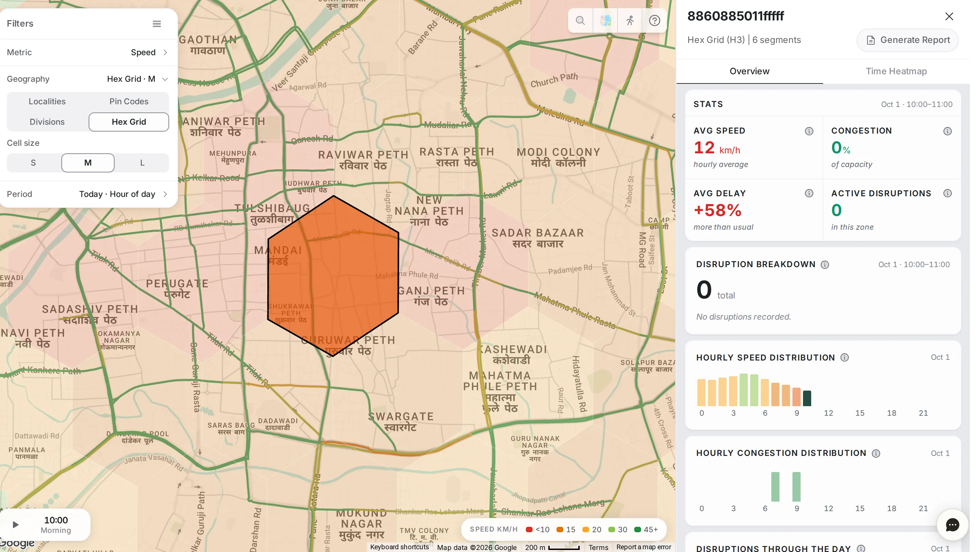Click the dark green 45+ legend swatch

click(x=637, y=530)
